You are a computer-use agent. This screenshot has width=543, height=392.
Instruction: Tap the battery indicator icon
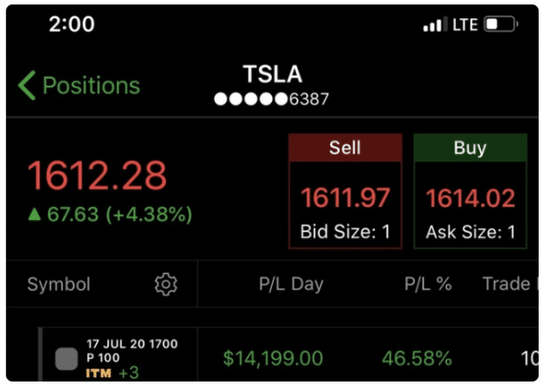coord(501,24)
